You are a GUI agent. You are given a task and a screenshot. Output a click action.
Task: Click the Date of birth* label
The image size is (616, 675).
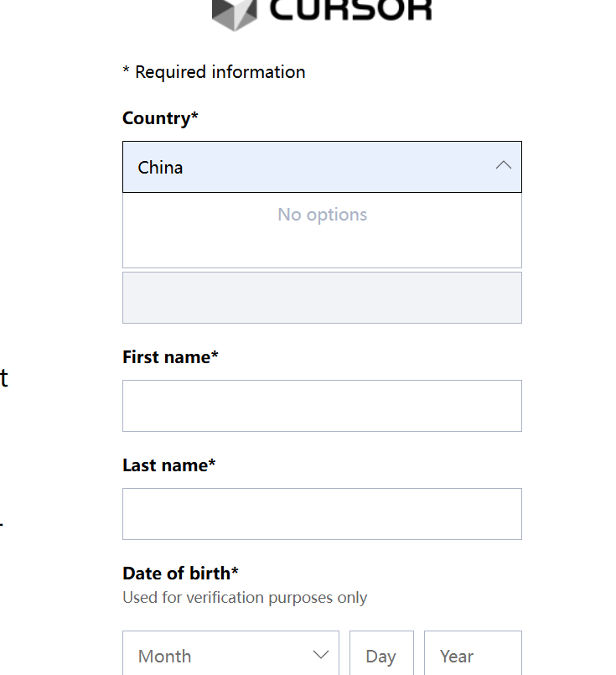pos(180,574)
